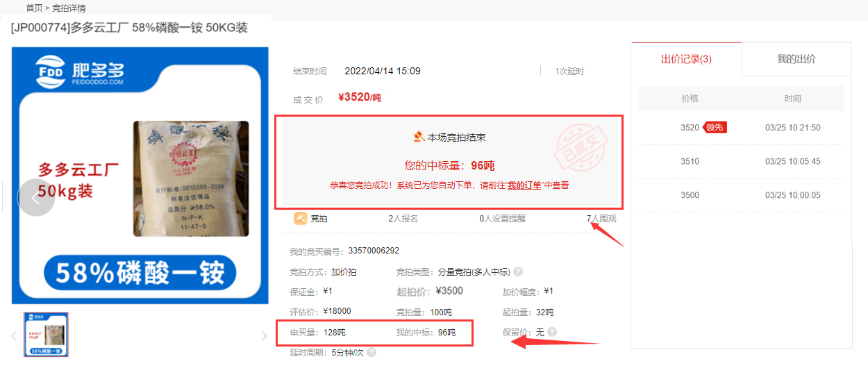Click the 您的中标量 96吨 message

click(x=449, y=165)
